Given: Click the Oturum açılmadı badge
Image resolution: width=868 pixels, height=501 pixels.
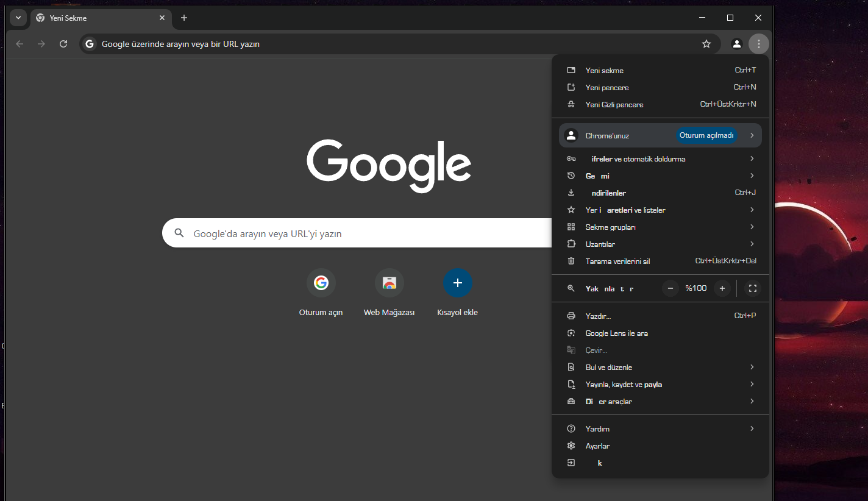Looking at the screenshot, I should [x=706, y=135].
